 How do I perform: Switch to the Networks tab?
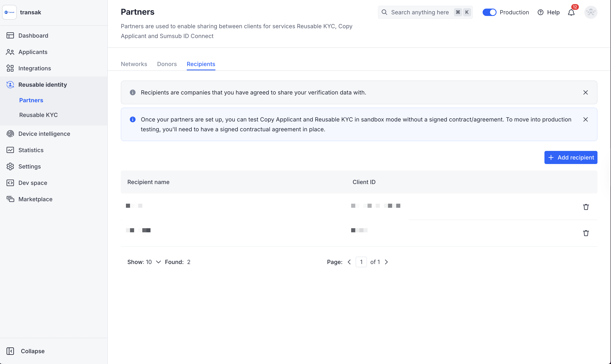pyautogui.click(x=134, y=64)
